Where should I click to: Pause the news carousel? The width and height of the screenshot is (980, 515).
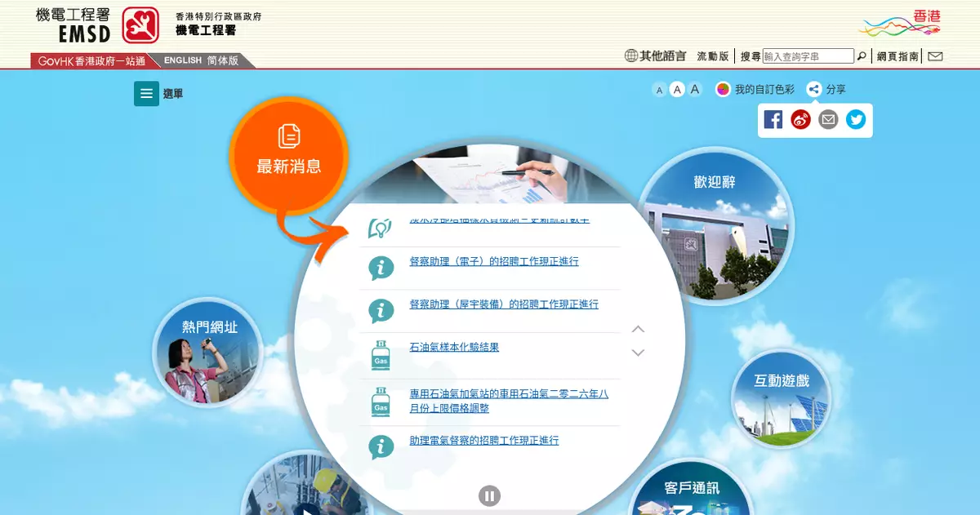(x=489, y=495)
